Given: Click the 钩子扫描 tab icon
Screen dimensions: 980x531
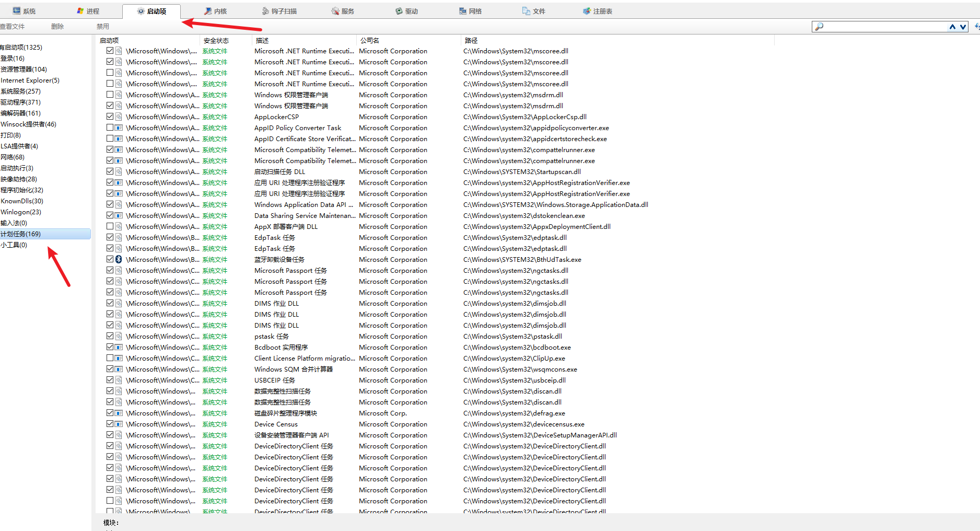Looking at the screenshot, I should click(x=265, y=11).
